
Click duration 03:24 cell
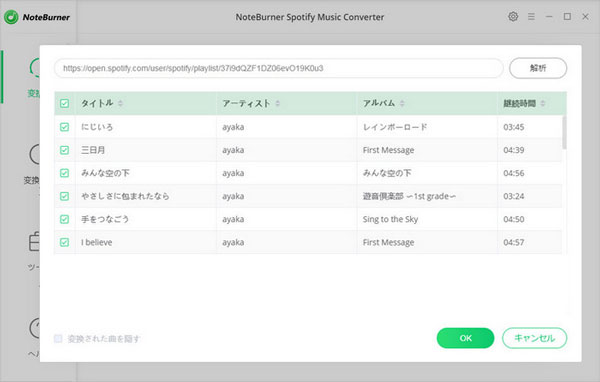[530, 196]
